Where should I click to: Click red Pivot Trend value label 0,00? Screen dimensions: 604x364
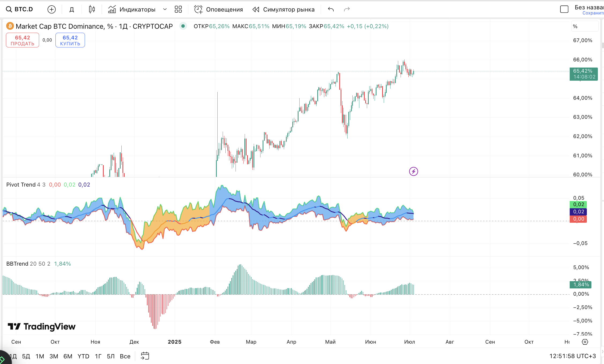click(578, 219)
